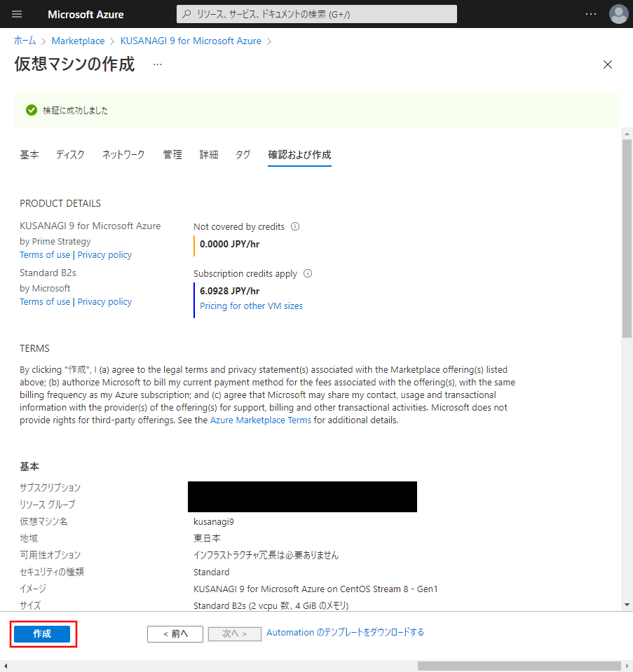
Task: Click the search magnifier icon
Action: click(x=186, y=14)
